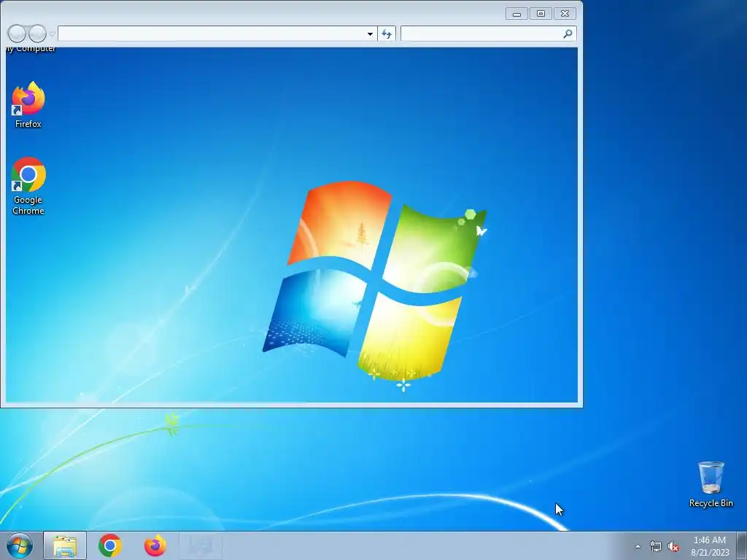Screen dimensions: 747x560
Task: Select the Google Chrome label text
Action: 28,205
